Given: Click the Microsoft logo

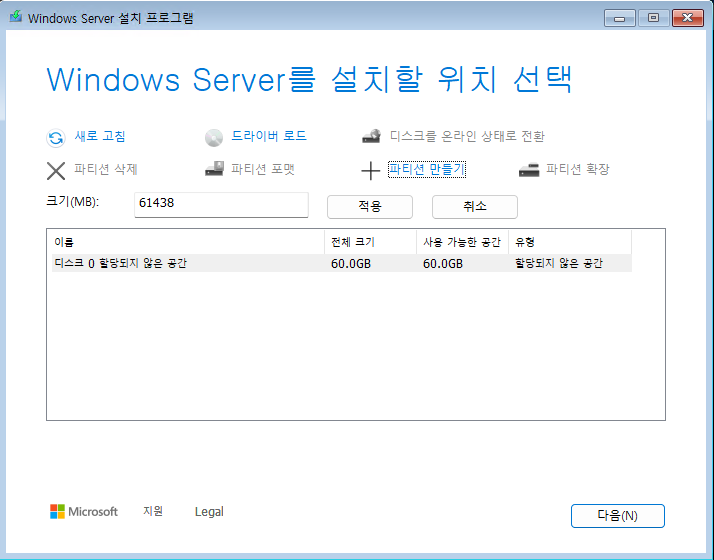Looking at the screenshot, I should (84, 511).
